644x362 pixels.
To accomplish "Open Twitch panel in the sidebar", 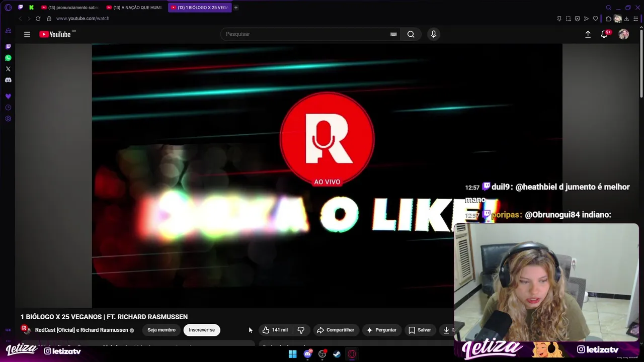I will [8, 47].
